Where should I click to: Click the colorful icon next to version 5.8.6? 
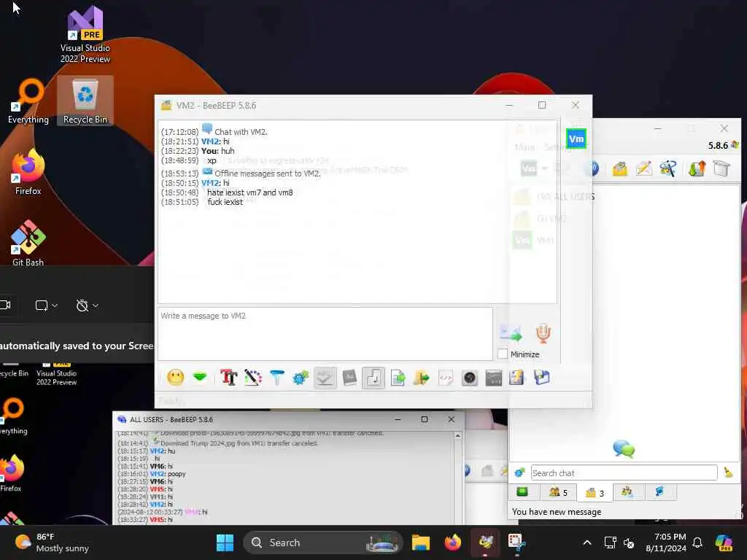tap(735, 145)
